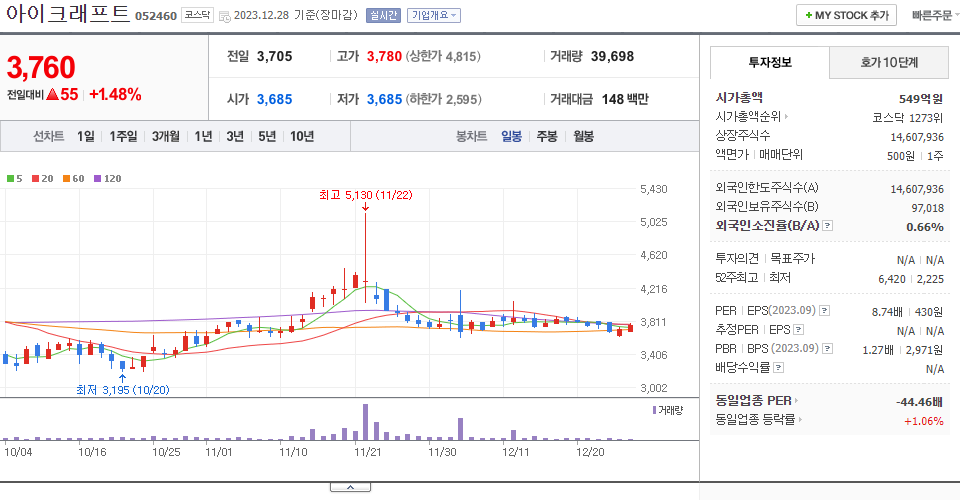960x500 pixels.
Task: Click the calendar clock icon beside 2023.12.28
Action: [225, 17]
